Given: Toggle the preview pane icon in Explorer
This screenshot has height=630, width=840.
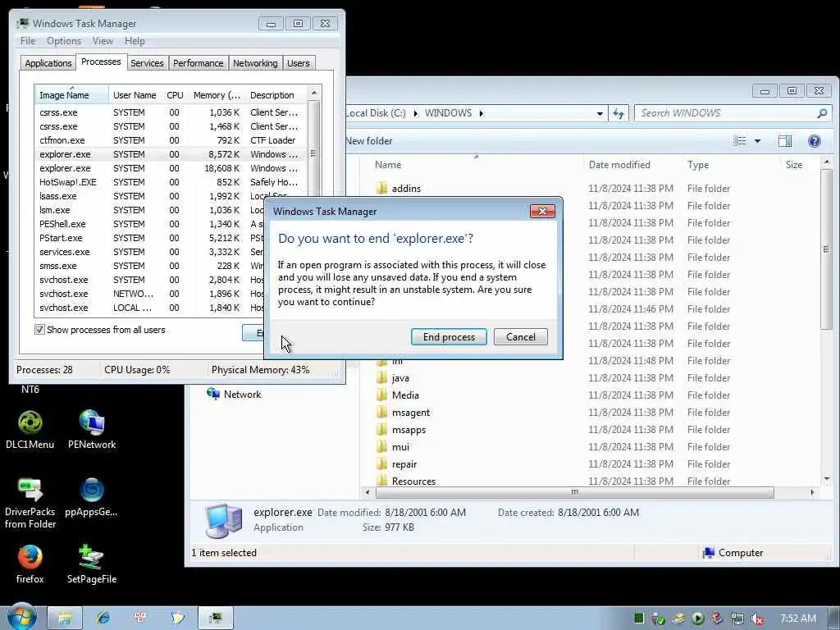Looking at the screenshot, I should 785,141.
